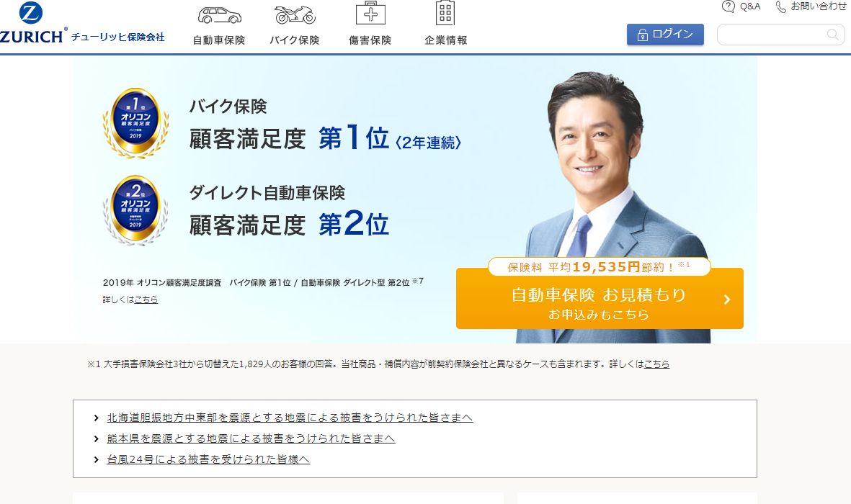Click ダイレクト自動車保険 第2位 headline
851x504 pixels.
pyautogui.click(x=289, y=210)
